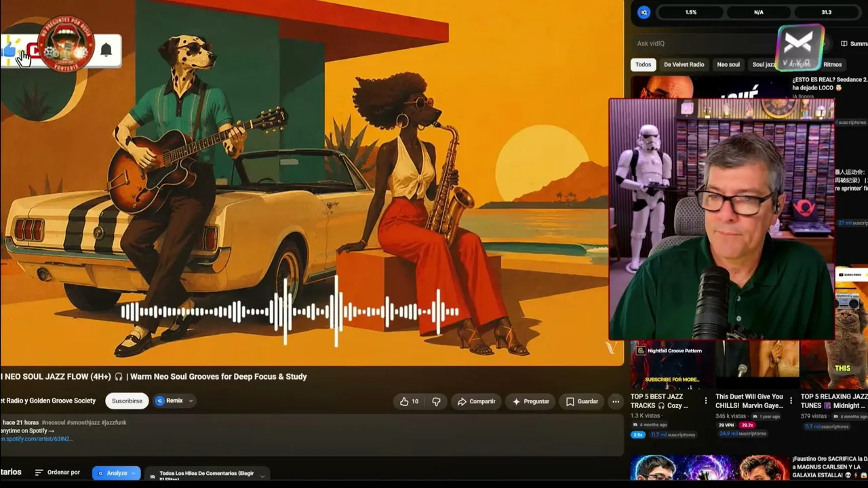Click the 24.9 mil suscriptores badge

pyautogui.click(x=743, y=434)
